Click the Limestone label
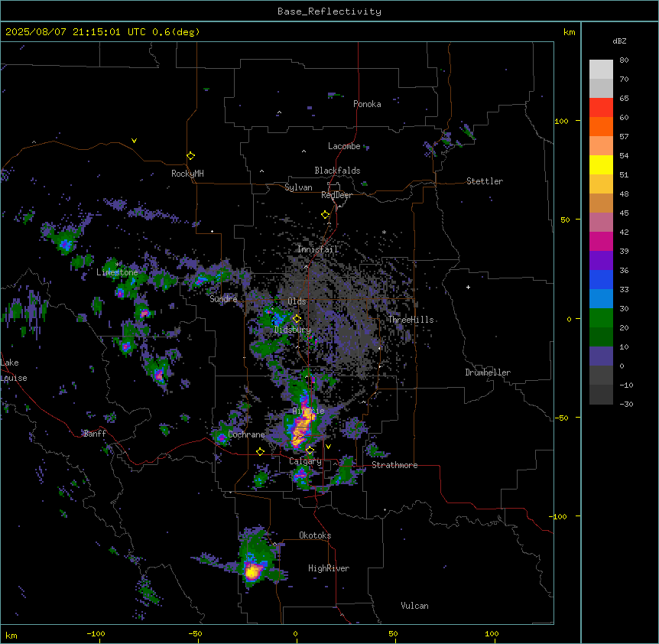 coord(117,272)
